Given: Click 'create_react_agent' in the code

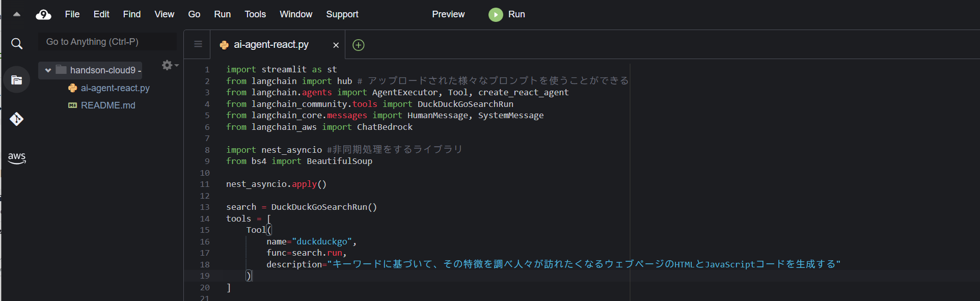Looking at the screenshot, I should coord(524,92).
